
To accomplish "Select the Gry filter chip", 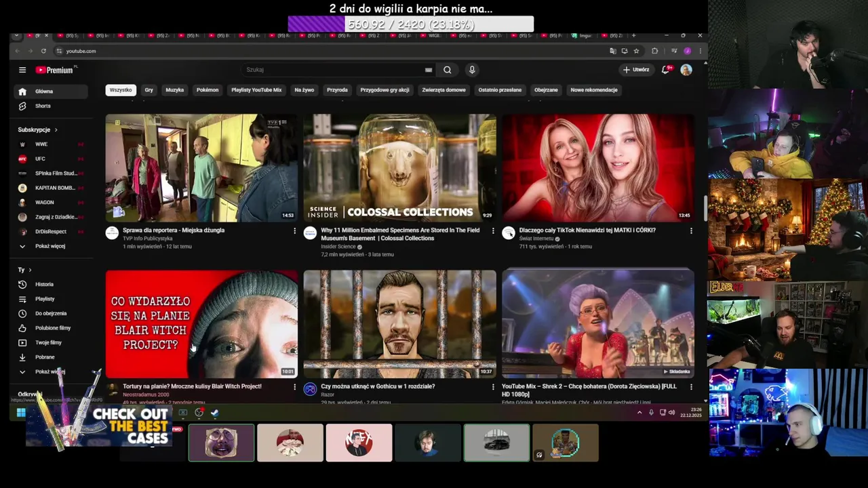I will pyautogui.click(x=149, y=90).
